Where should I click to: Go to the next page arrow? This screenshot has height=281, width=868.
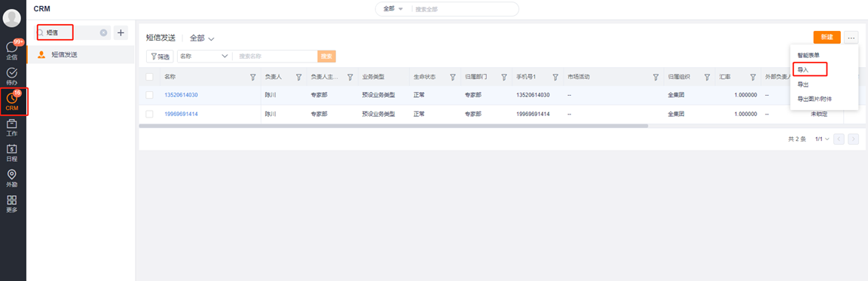[x=854, y=139]
